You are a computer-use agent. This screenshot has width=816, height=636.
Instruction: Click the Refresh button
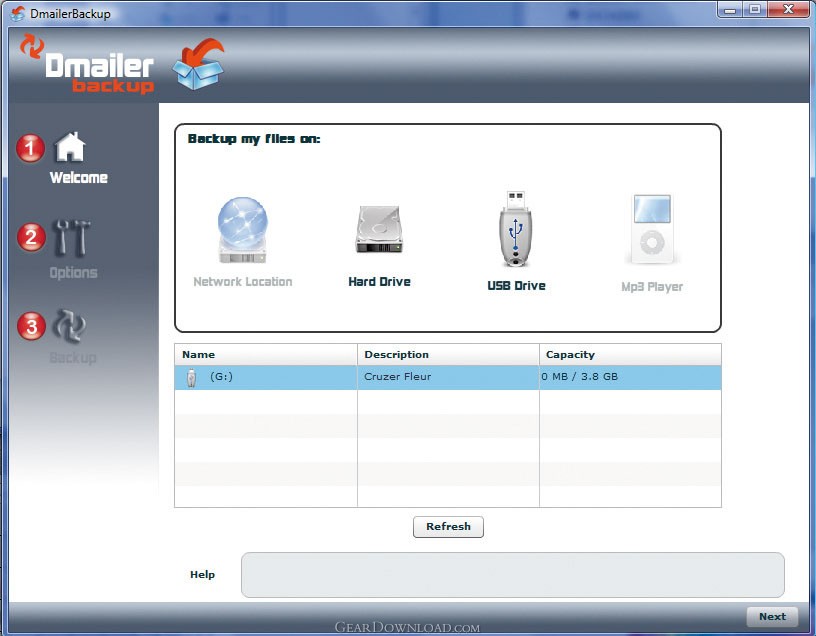click(x=448, y=527)
